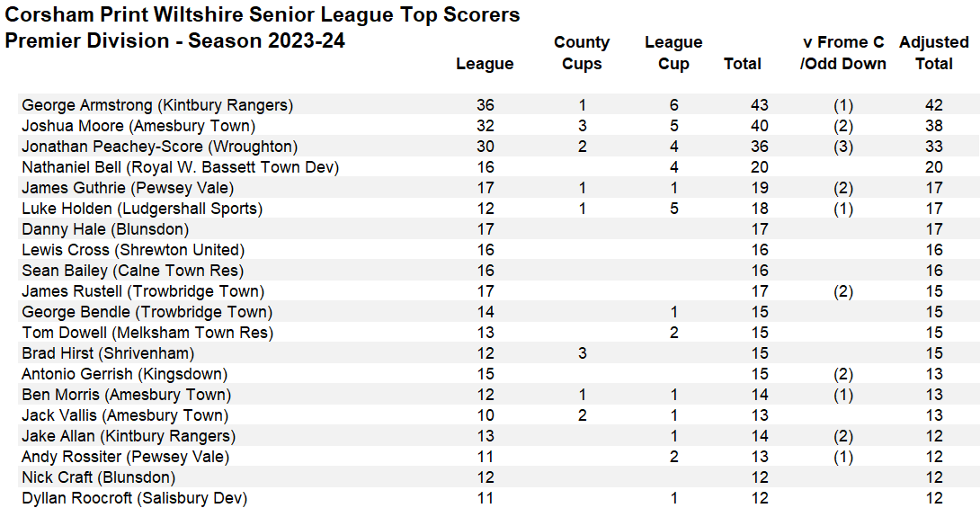Click the "Corsham Print Wiltshire Senior League" title

(x=263, y=15)
